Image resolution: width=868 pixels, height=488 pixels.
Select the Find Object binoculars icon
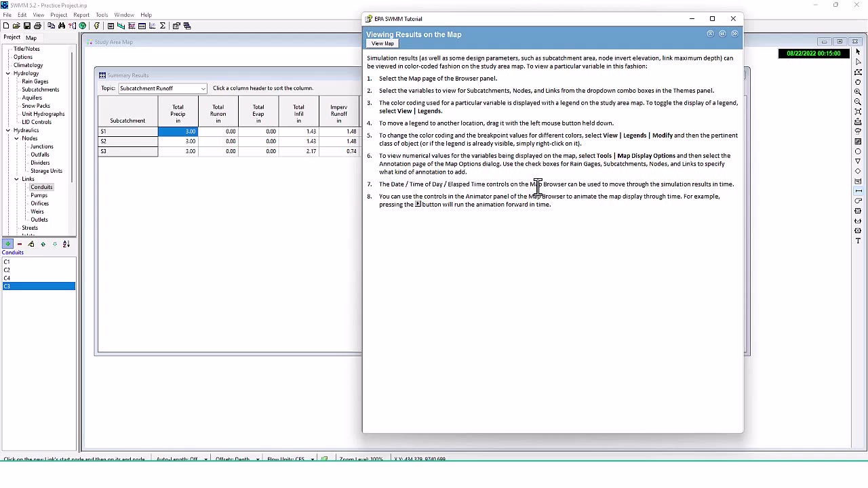61,26
